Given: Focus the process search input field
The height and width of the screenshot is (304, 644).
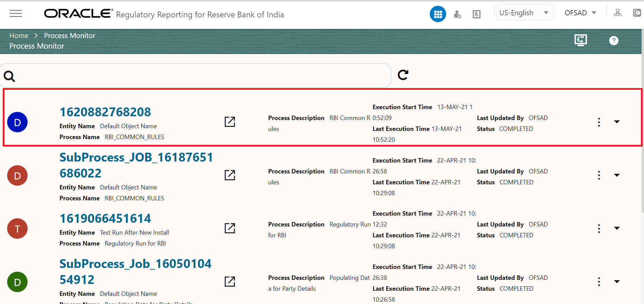Looking at the screenshot, I should pos(195,75).
